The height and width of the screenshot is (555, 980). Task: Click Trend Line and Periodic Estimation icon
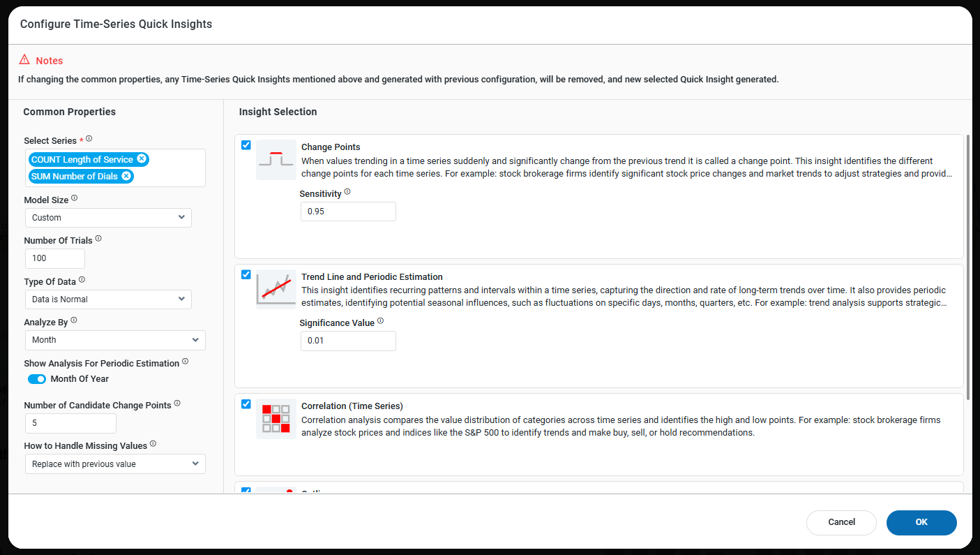tap(276, 289)
